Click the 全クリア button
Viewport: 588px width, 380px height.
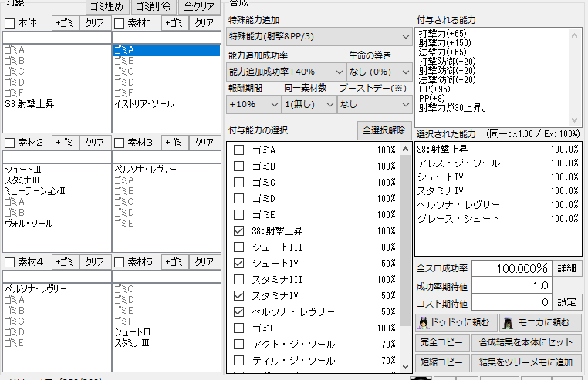(x=199, y=6)
